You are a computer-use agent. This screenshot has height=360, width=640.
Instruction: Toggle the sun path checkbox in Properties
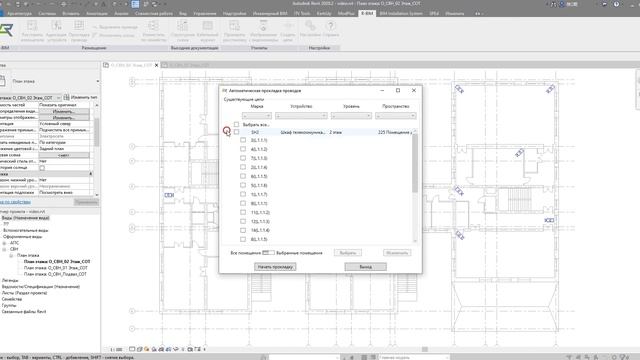(42, 168)
